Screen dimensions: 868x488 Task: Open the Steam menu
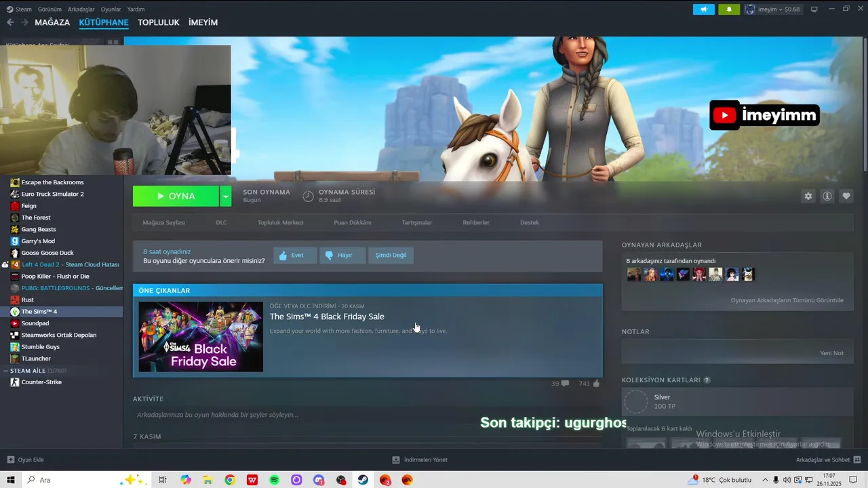tap(24, 9)
